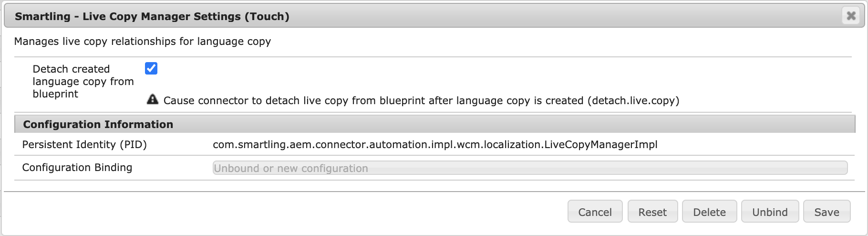
Task: Click the (detach.live.copy) property name text
Action: [633, 101]
